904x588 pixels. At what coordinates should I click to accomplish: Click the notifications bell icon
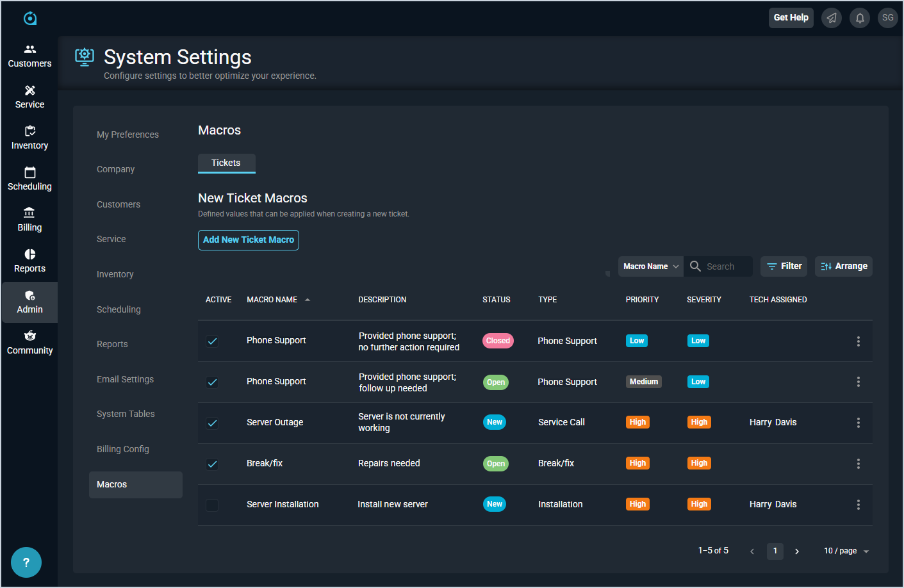tap(860, 18)
